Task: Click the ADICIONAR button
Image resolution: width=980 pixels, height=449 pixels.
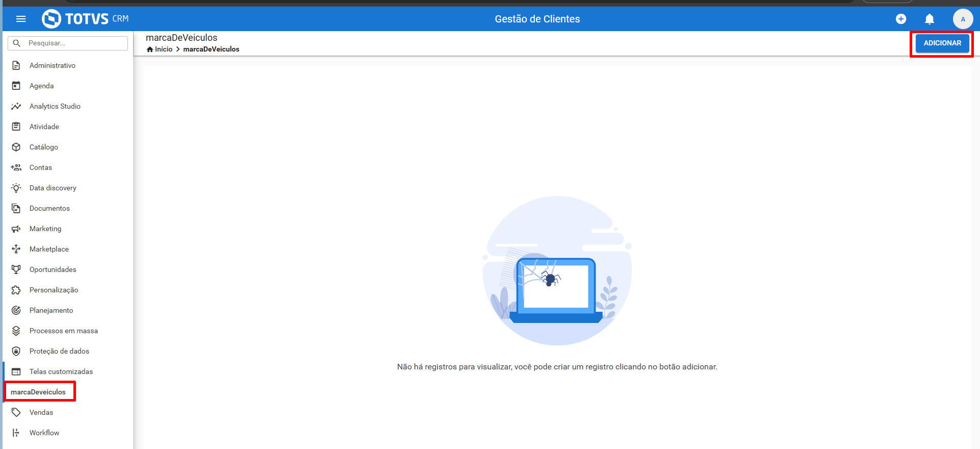Action: pos(942,43)
